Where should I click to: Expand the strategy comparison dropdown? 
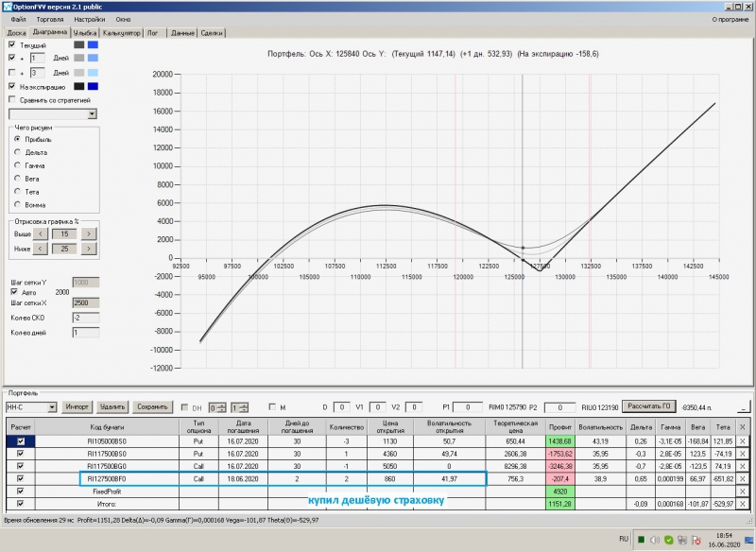pos(92,113)
